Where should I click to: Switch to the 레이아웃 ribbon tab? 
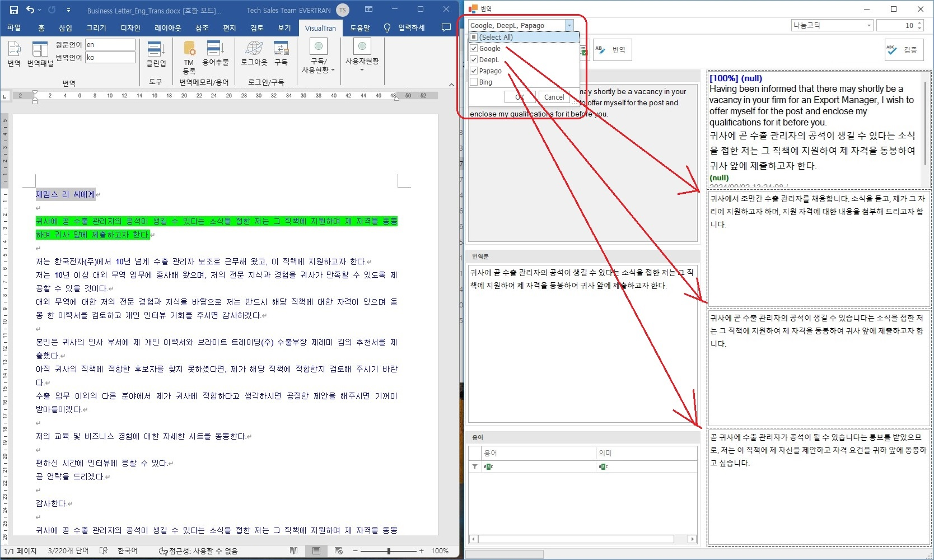coord(167,28)
